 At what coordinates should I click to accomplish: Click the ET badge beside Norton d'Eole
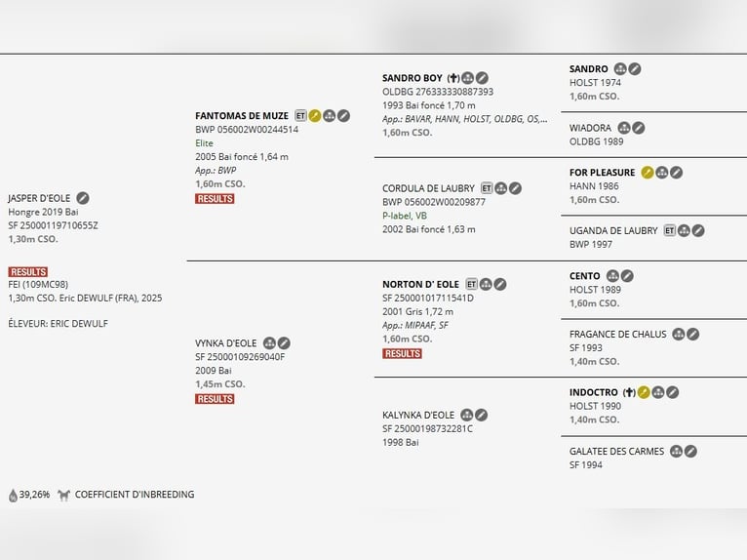point(471,284)
